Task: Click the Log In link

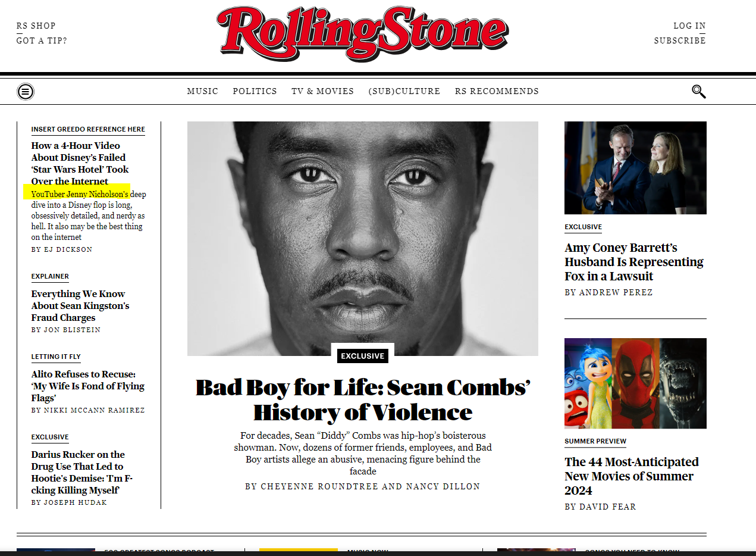Action: click(x=690, y=26)
